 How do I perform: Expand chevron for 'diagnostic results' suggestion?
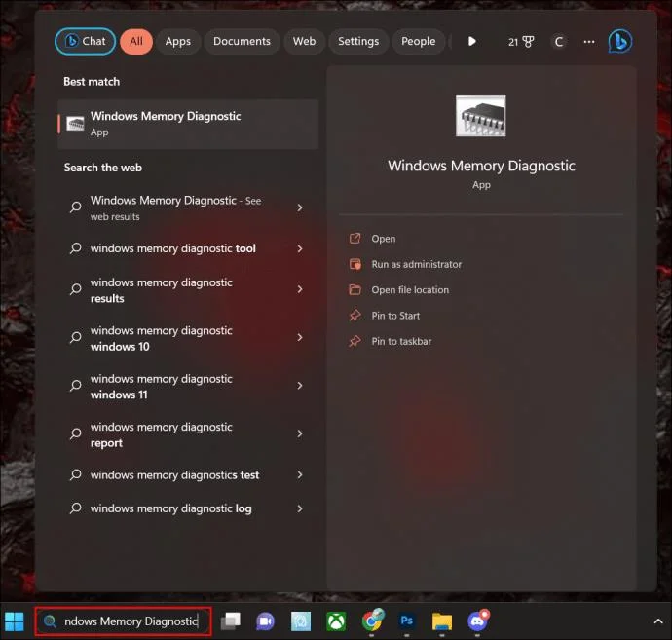tap(300, 289)
